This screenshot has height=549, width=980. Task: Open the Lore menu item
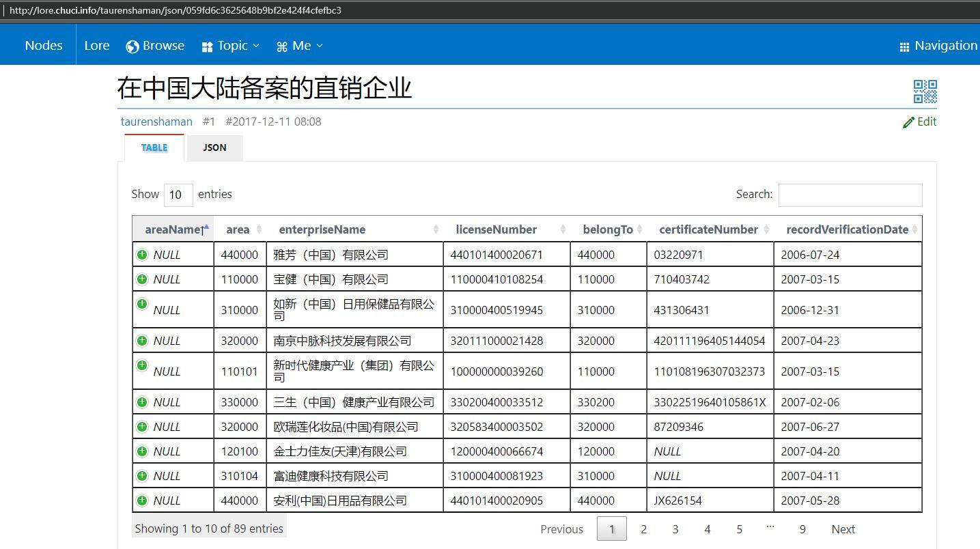click(97, 46)
